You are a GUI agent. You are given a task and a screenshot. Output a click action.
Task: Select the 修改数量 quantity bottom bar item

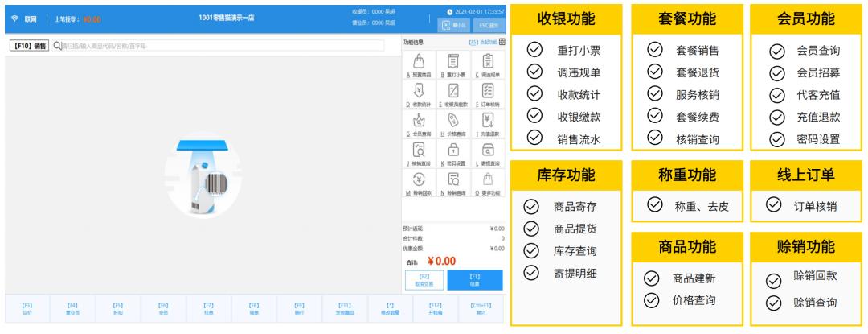click(x=391, y=309)
